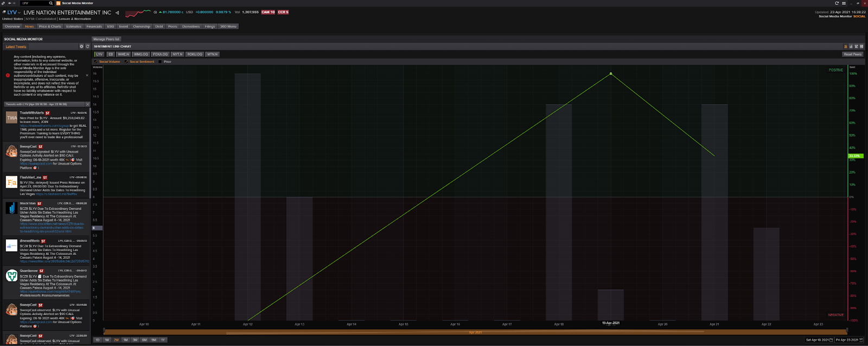Toggle the ROKU.OQ peer chip
The width and height of the screenshot is (868, 346).
click(x=195, y=54)
